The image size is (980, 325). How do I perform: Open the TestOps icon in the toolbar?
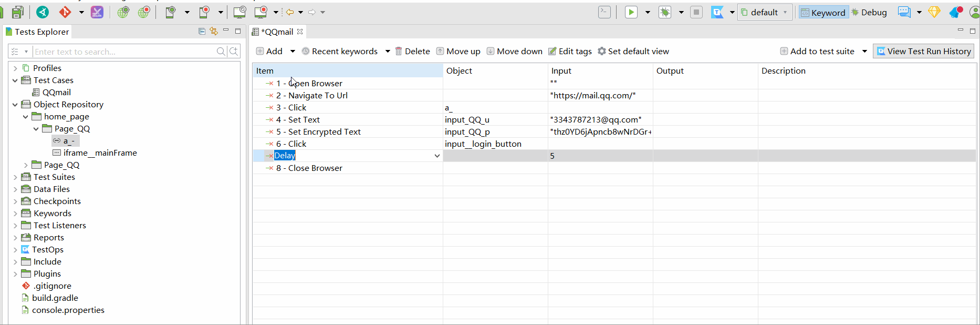(717, 12)
